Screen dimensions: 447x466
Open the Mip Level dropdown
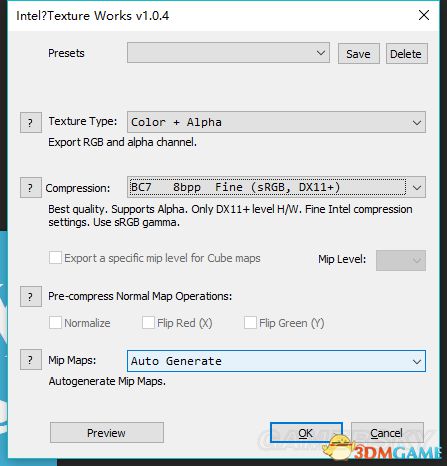pyautogui.click(x=401, y=260)
